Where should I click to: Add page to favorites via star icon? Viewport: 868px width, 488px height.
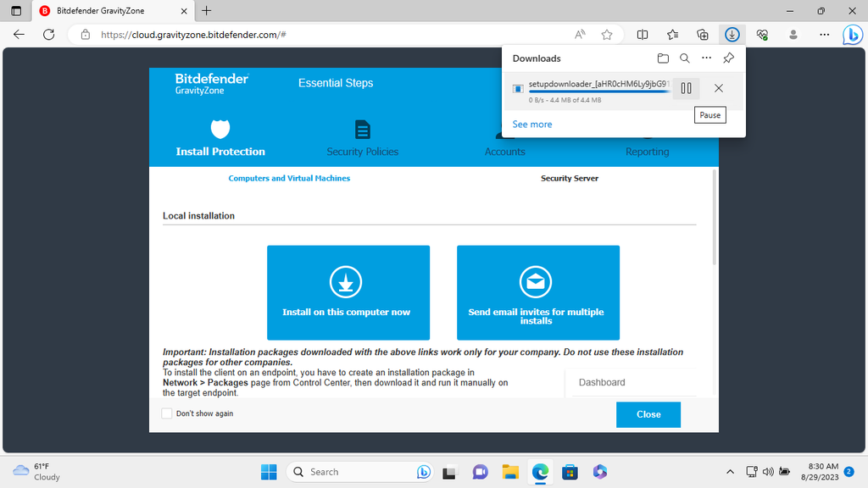[606, 35]
